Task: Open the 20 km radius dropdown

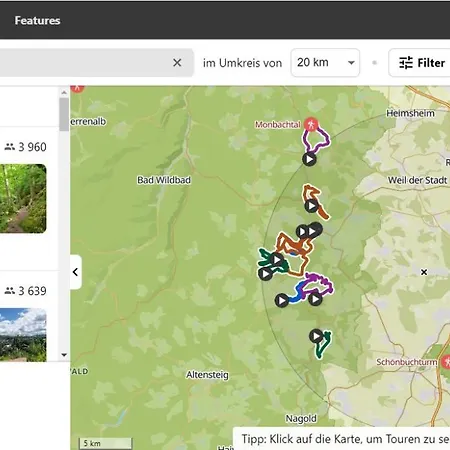Action: (x=325, y=63)
